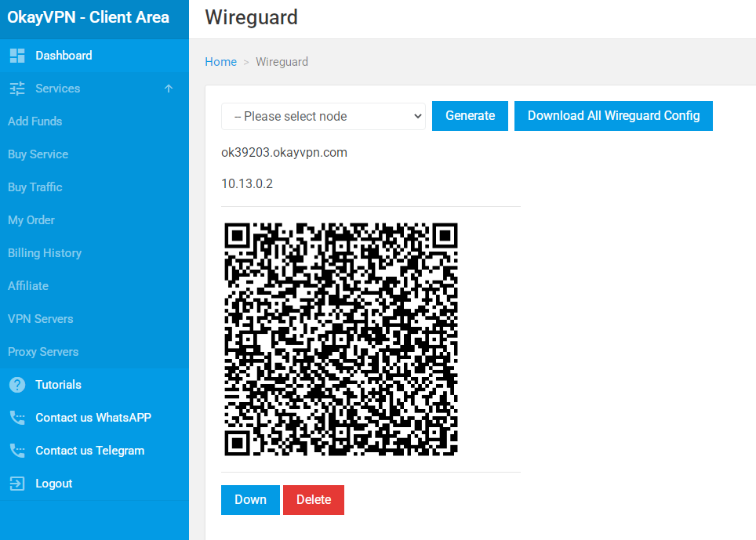Open the VPN Servers list
This screenshot has height=540, width=756.
[x=40, y=318]
